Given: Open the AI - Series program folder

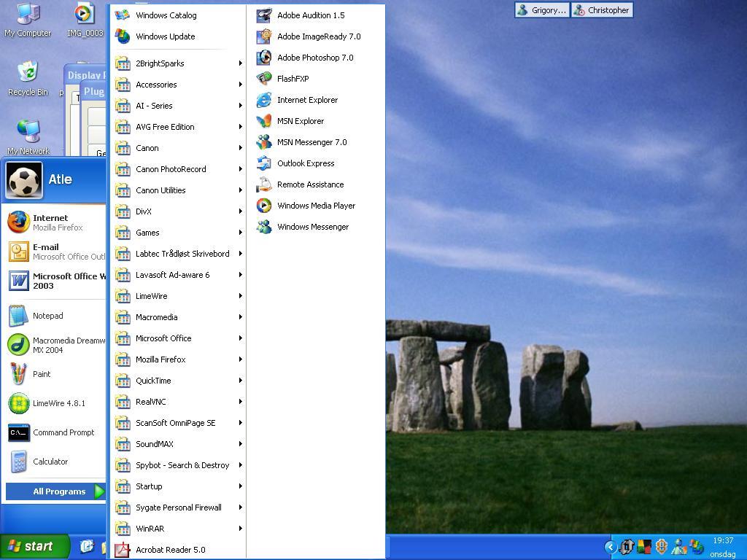Looking at the screenshot, I should pos(178,106).
